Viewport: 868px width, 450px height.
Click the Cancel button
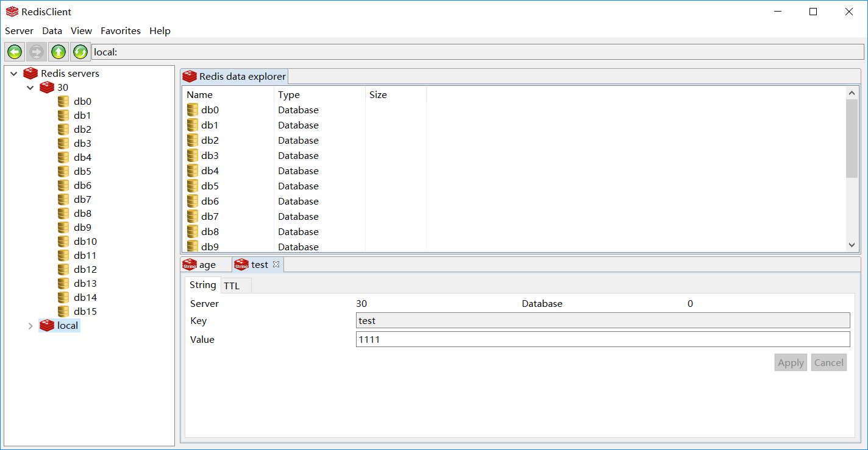click(828, 362)
